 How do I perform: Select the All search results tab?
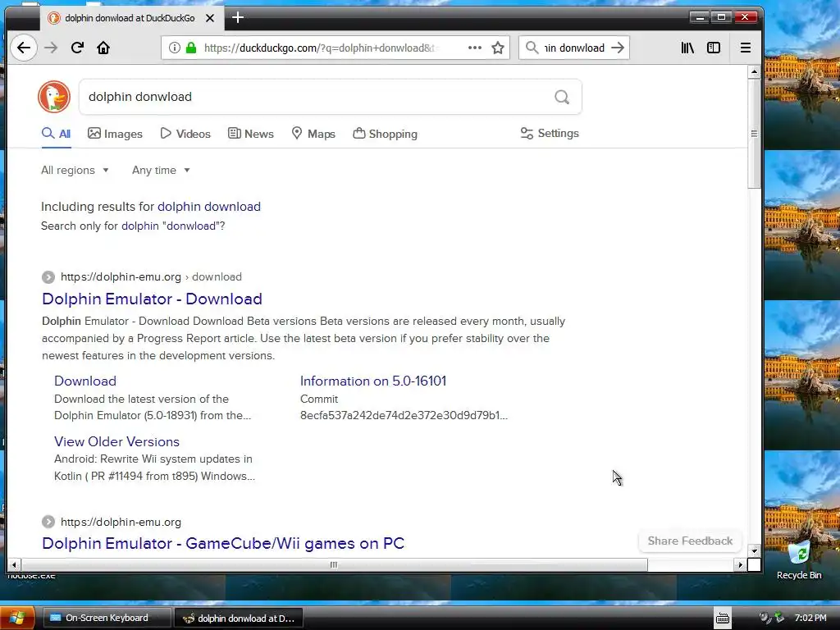pos(57,134)
